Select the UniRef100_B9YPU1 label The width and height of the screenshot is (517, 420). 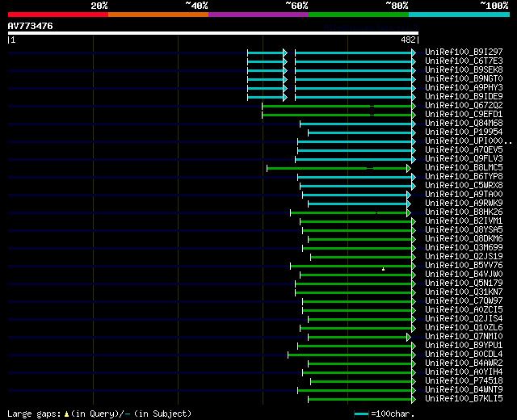click(x=464, y=346)
